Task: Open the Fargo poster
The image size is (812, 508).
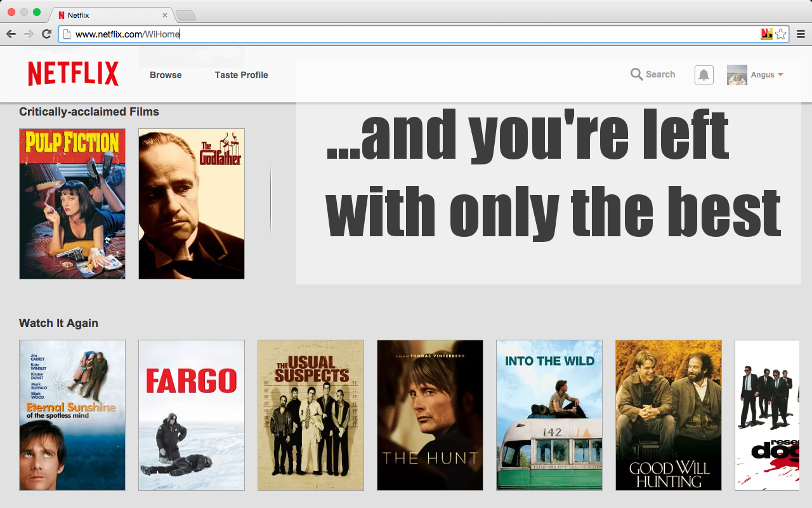Action: [x=192, y=415]
